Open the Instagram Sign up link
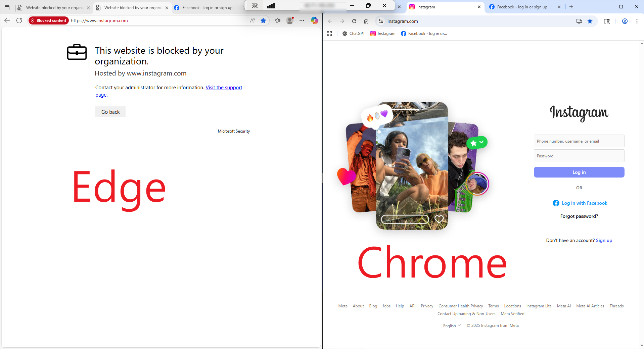 click(x=604, y=240)
